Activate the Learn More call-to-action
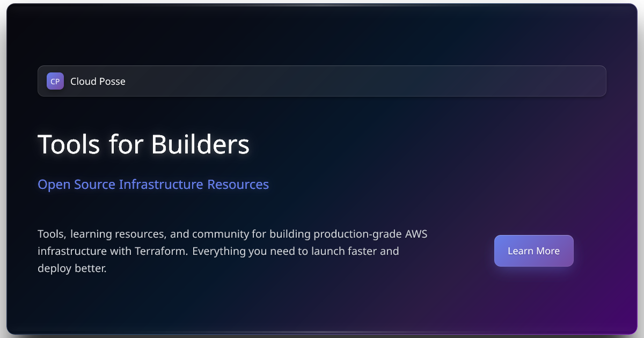The height and width of the screenshot is (338, 644). click(533, 251)
